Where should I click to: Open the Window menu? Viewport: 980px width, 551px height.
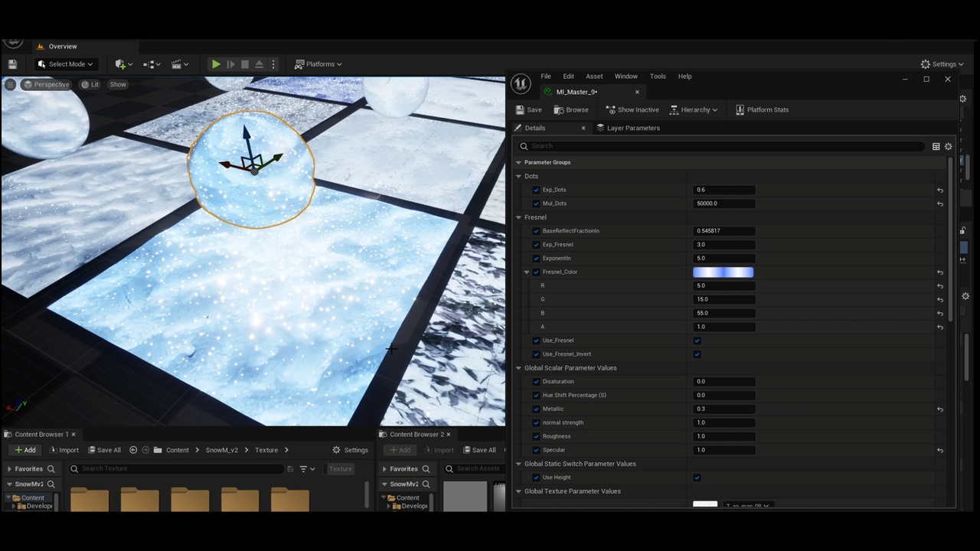[626, 77]
